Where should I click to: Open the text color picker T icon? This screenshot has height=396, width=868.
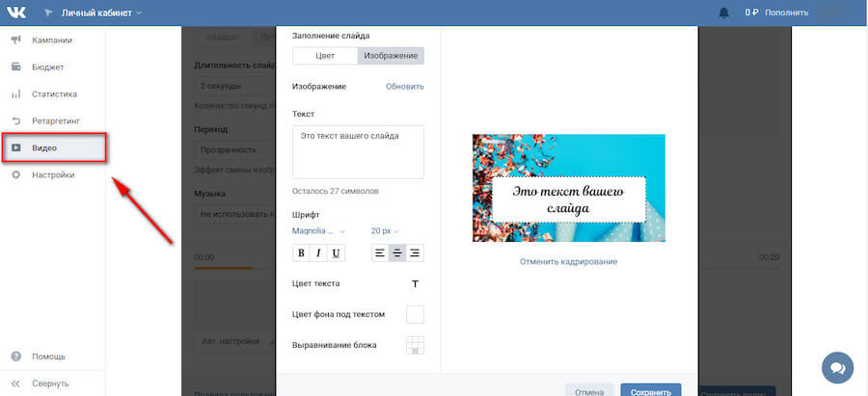[x=415, y=283]
